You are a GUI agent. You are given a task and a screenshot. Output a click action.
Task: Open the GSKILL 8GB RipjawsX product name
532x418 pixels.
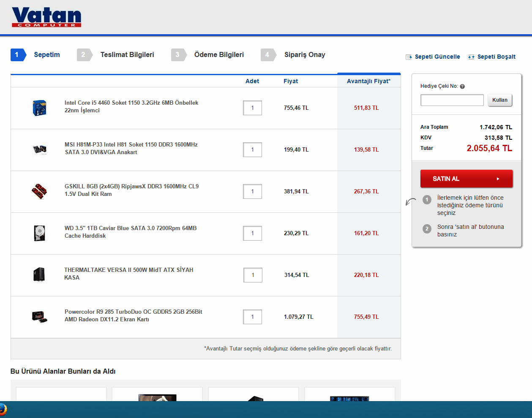[x=131, y=190]
